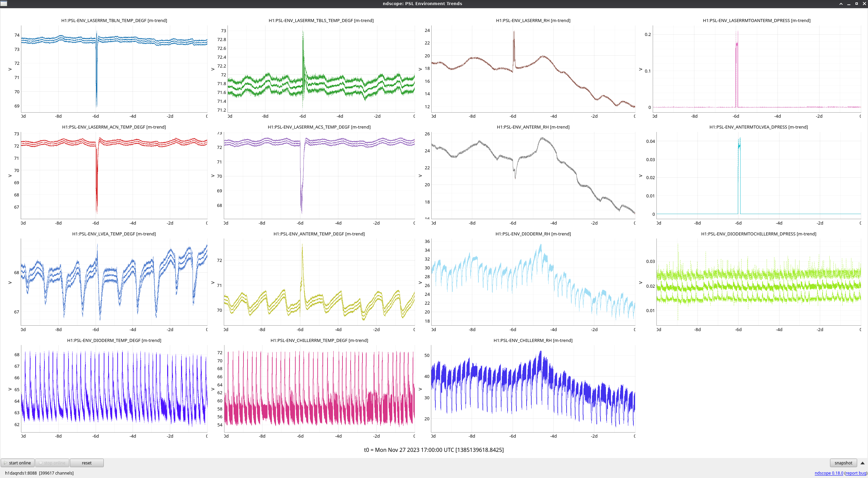The width and height of the screenshot is (868, 478).
Task: Click the stop online button
Action: coord(52,463)
